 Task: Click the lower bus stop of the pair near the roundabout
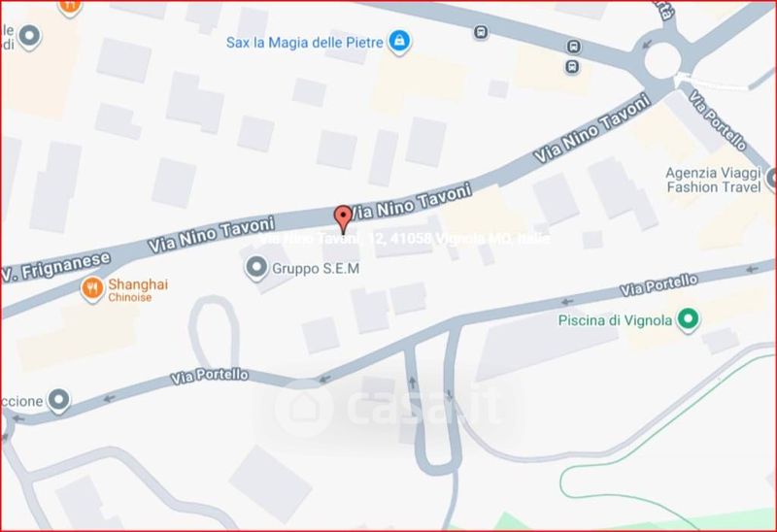572,66
